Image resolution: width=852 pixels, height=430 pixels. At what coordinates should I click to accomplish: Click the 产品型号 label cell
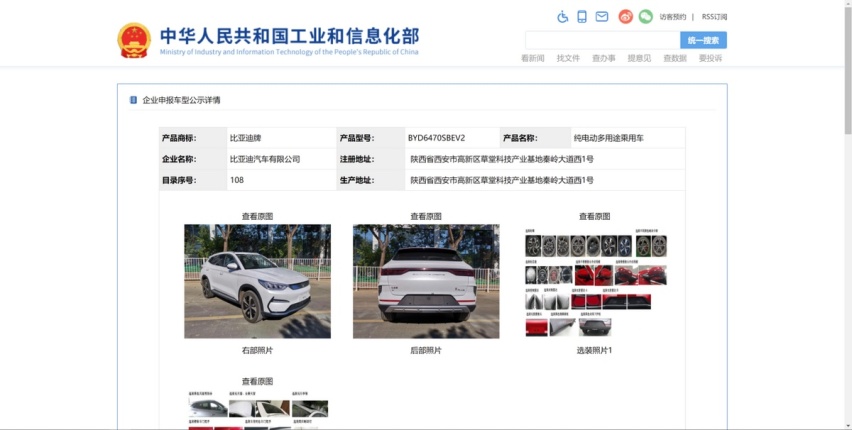point(371,138)
